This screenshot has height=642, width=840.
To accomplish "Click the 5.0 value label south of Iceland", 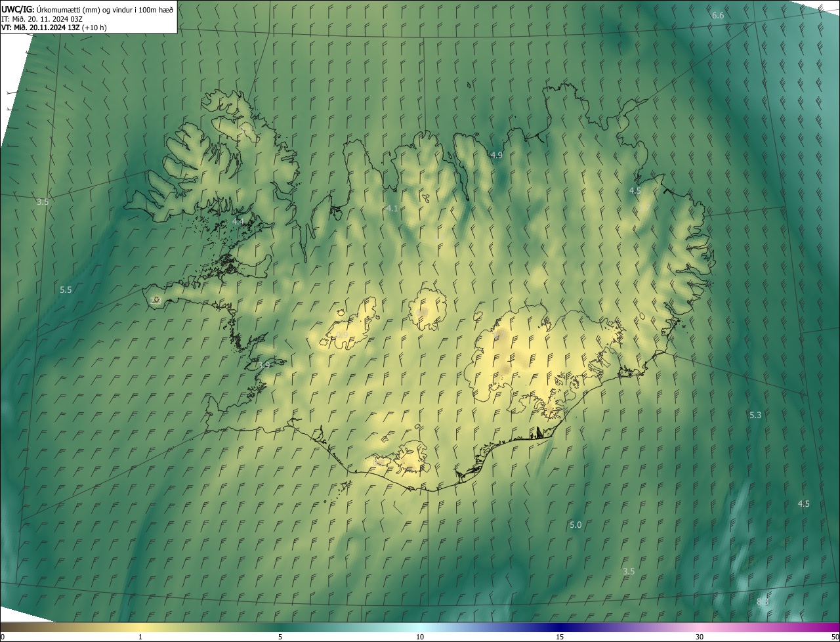I will 576,524.
